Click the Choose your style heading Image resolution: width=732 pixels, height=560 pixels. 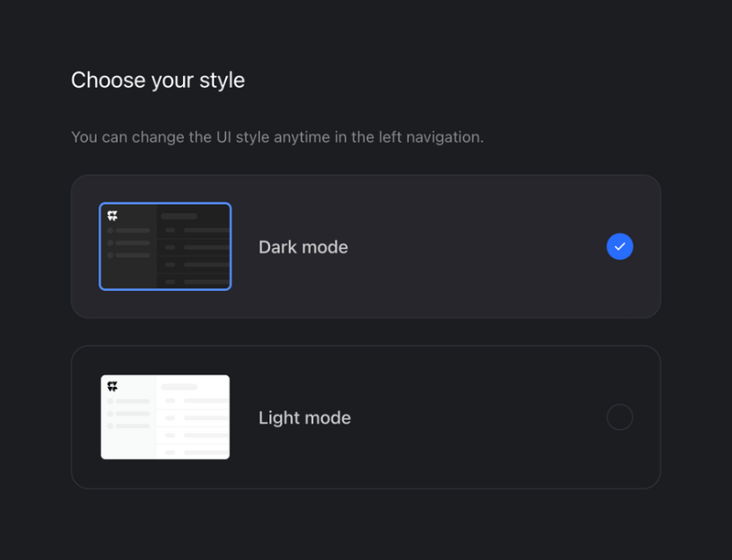[x=157, y=81]
